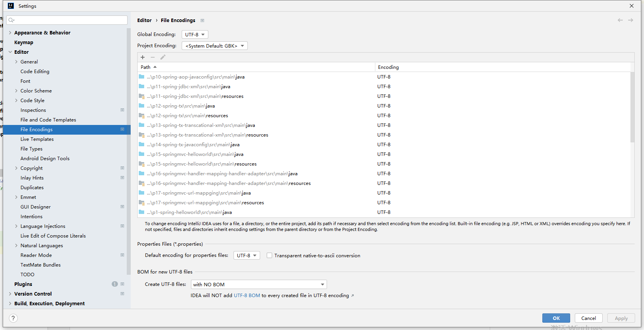Click the folder icon for p12-spring-tx java
The width and height of the screenshot is (644, 330).
[141, 106]
